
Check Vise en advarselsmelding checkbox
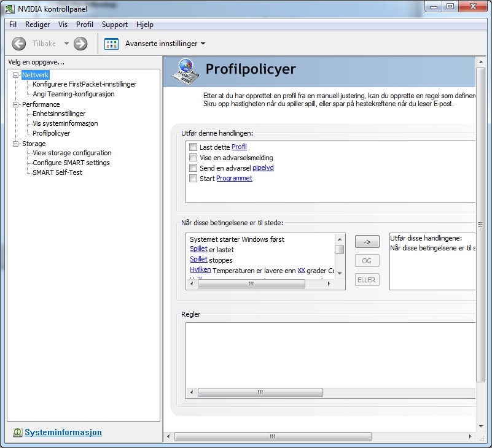193,157
